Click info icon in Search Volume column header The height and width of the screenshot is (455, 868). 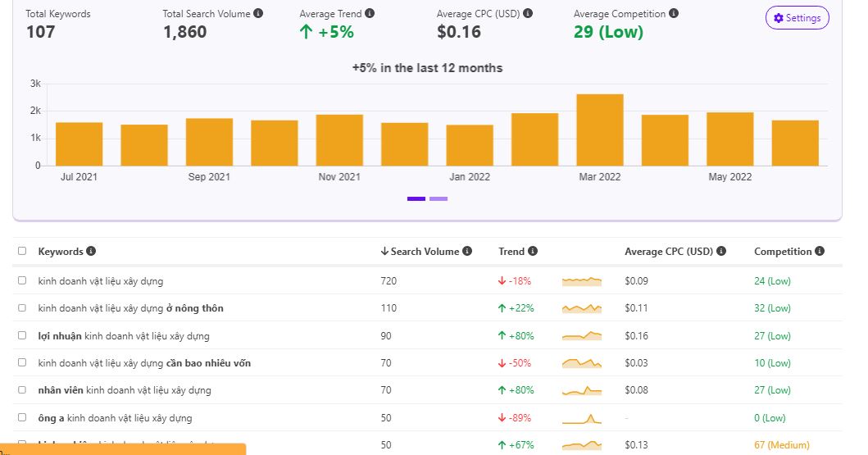point(467,252)
